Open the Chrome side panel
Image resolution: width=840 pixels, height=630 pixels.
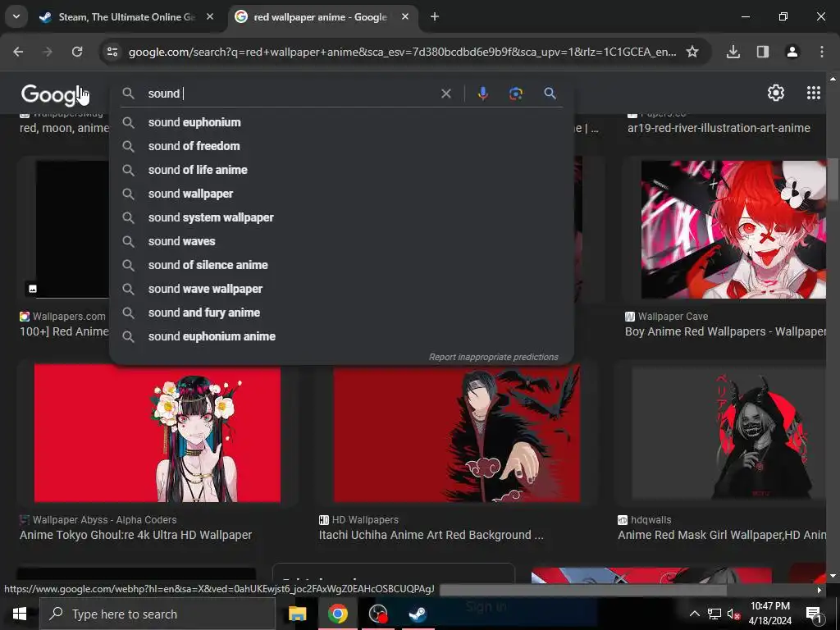click(763, 52)
